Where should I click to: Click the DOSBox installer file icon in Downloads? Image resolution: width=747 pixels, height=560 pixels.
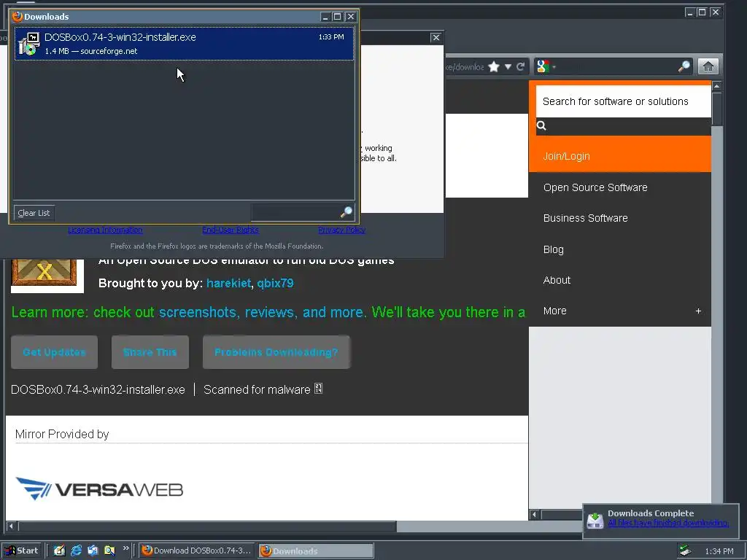[28, 44]
